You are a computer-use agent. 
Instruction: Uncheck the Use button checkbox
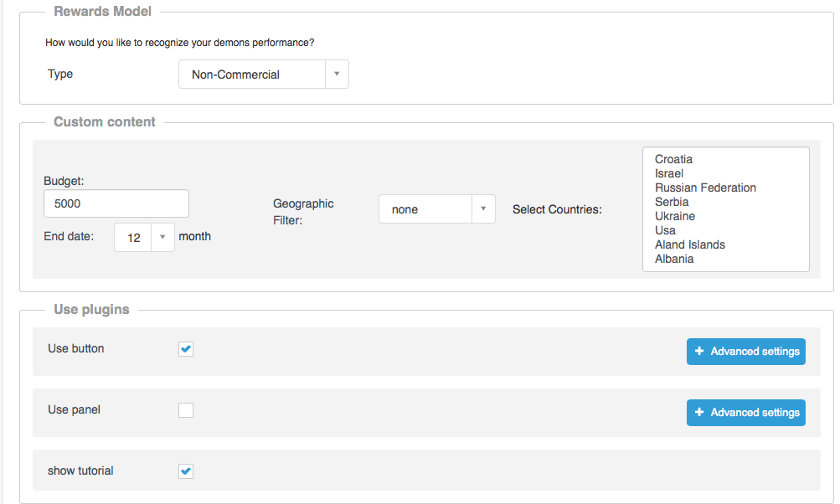(x=186, y=349)
